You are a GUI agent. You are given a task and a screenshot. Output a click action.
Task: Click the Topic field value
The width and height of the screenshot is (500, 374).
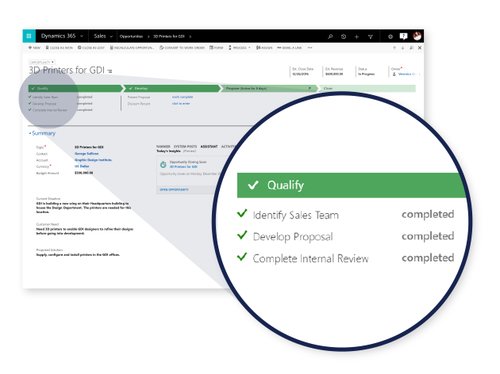(x=89, y=147)
